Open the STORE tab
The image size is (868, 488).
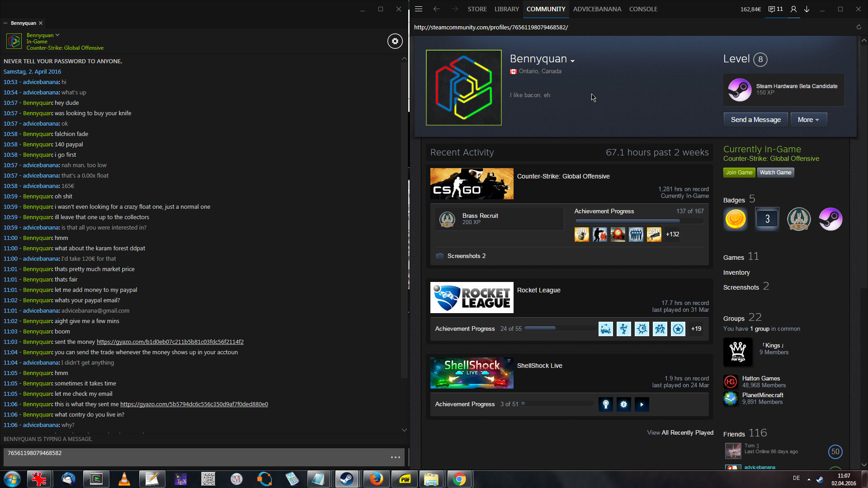(x=477, y=9)
